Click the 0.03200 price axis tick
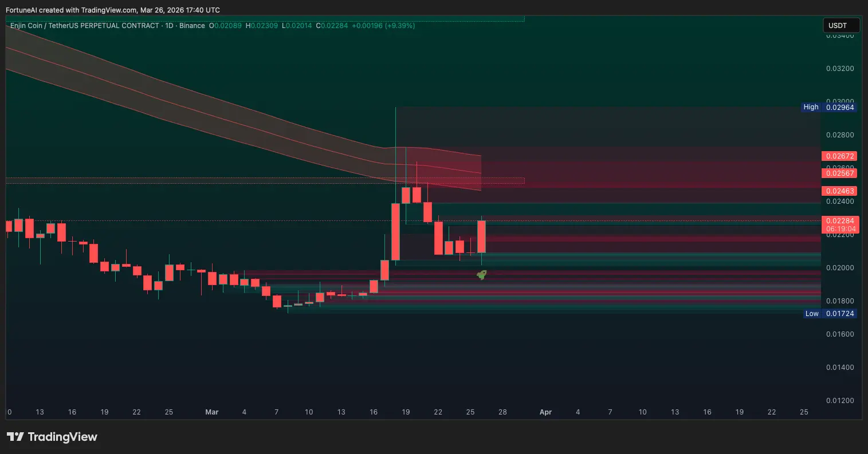The height and width of the screenshot is (454, 868). click(x=840, y=69)
